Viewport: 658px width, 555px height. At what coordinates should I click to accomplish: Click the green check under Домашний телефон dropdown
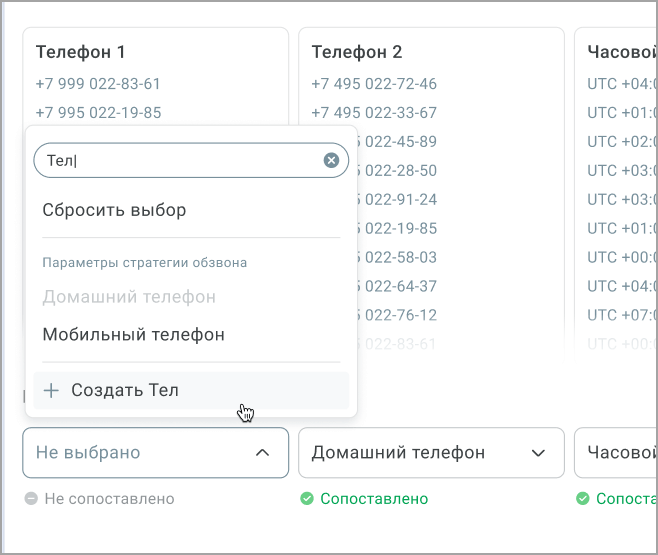coord(307,499)
